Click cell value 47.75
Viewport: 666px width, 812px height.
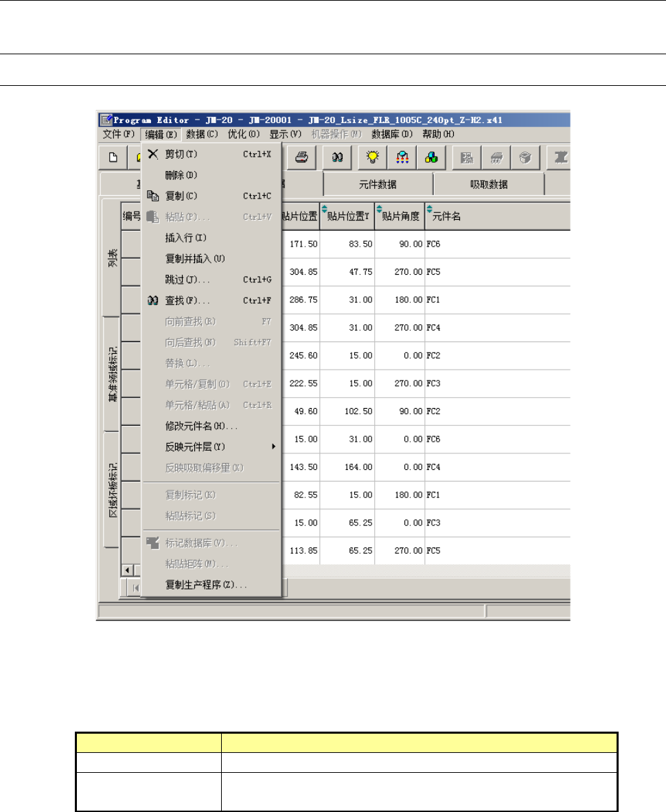(x=360, y=272)
